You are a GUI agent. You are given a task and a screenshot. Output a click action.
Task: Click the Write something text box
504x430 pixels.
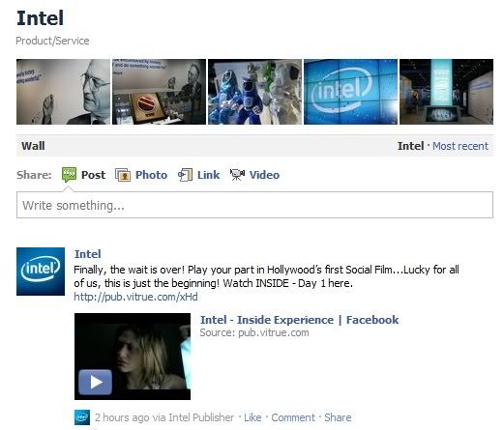pyautogui.click(x=254, y=205)
